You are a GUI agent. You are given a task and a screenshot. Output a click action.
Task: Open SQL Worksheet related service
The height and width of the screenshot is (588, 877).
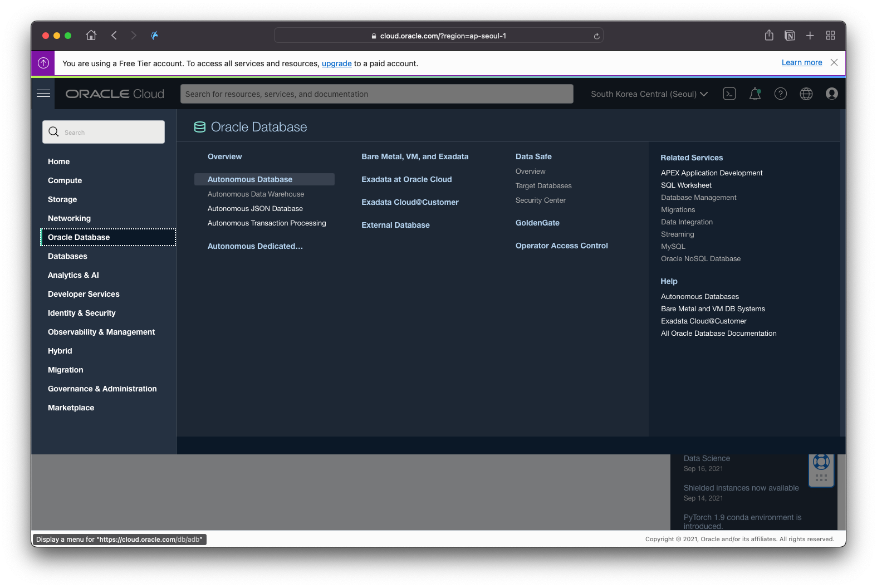(x=686, y=185)
